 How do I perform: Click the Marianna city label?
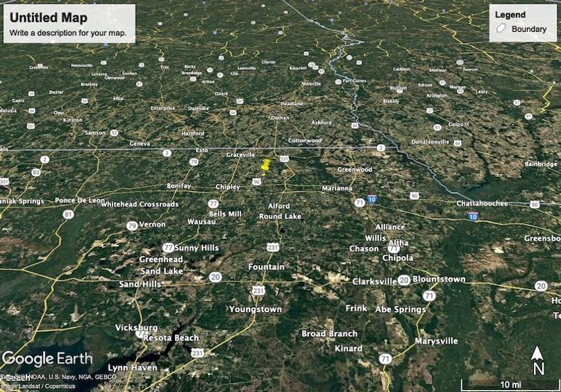click(337, 188)
